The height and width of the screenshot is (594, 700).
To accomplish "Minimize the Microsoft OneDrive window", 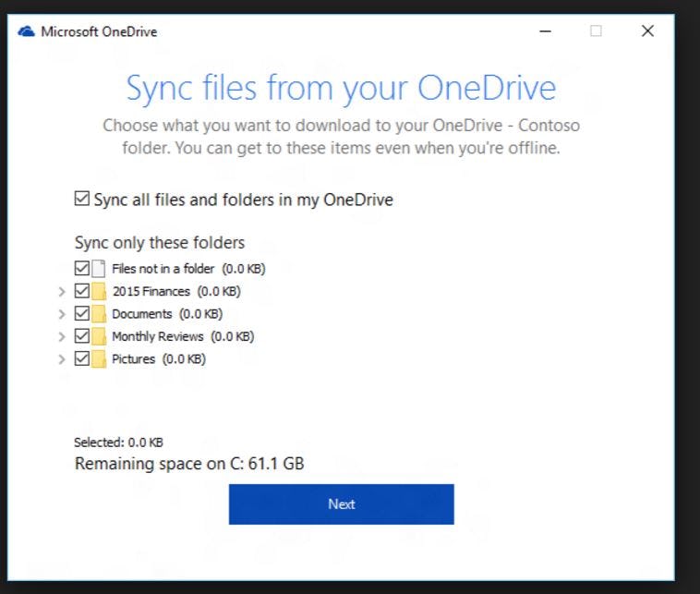I will [545, 31].
